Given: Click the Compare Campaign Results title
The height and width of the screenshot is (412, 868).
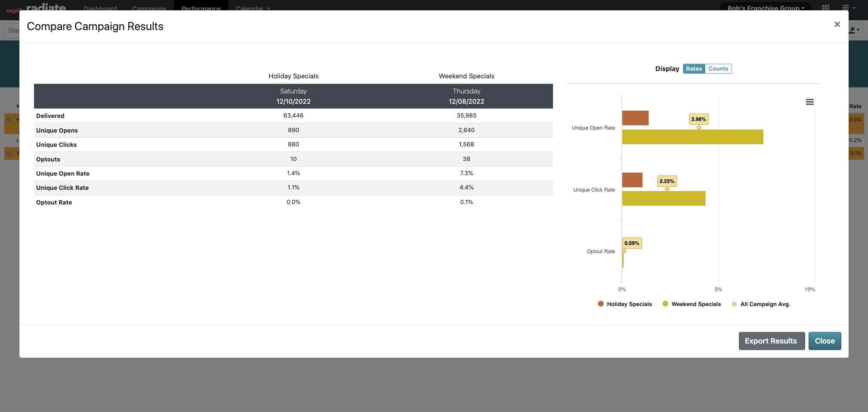Looking at the screenshot, I should point(95,26).
